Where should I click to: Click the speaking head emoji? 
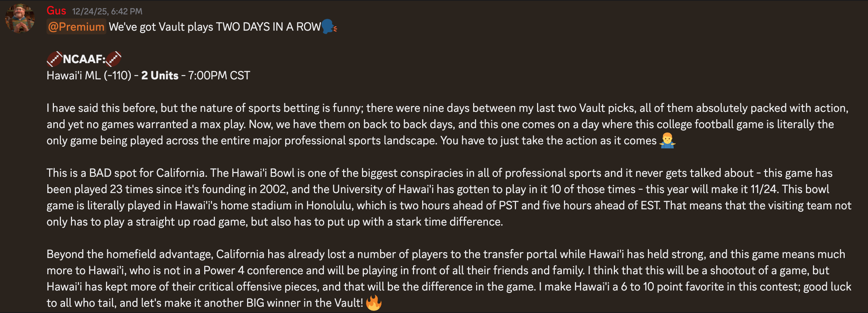(x=328, y=27)
